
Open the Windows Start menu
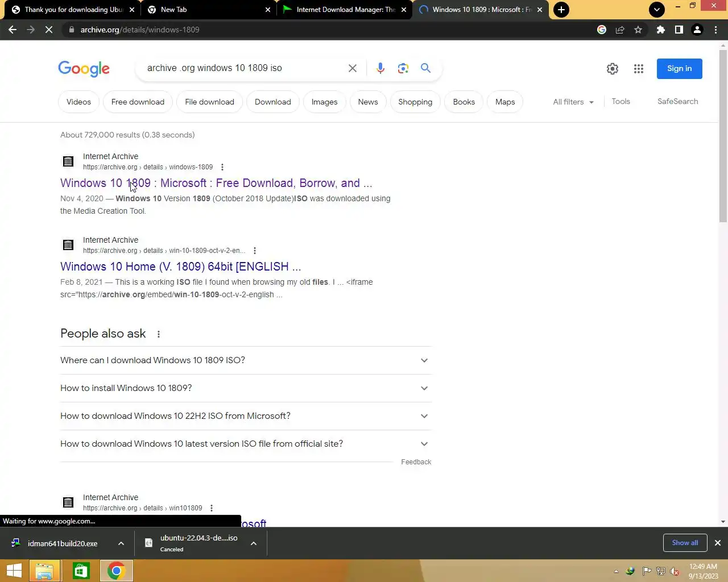pos(14,571)
